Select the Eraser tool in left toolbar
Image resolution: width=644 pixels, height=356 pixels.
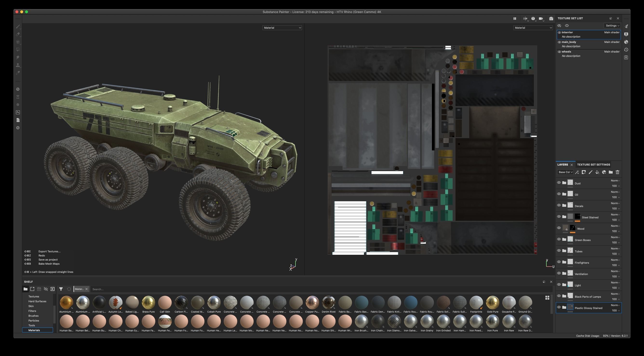(18, 34)
